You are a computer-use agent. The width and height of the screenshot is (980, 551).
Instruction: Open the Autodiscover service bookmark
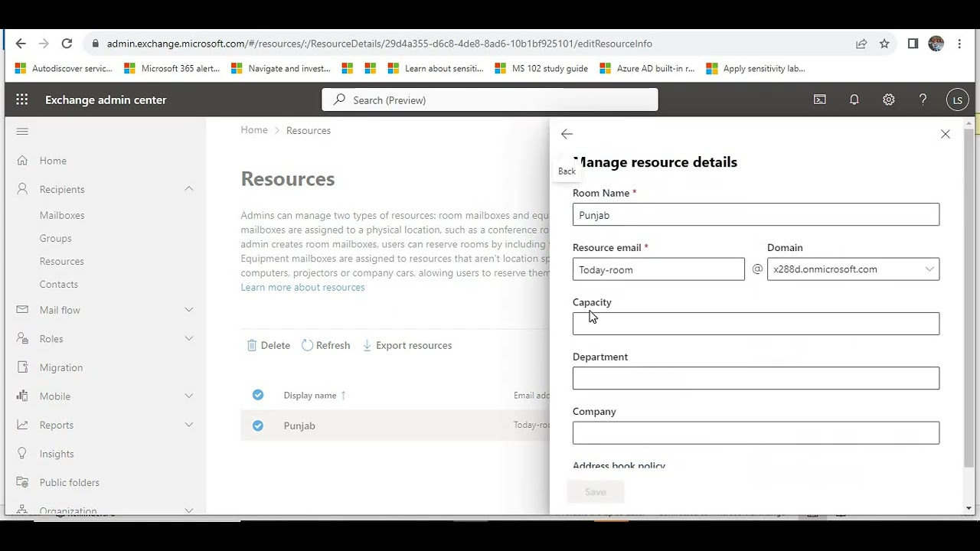coord(64,68)
